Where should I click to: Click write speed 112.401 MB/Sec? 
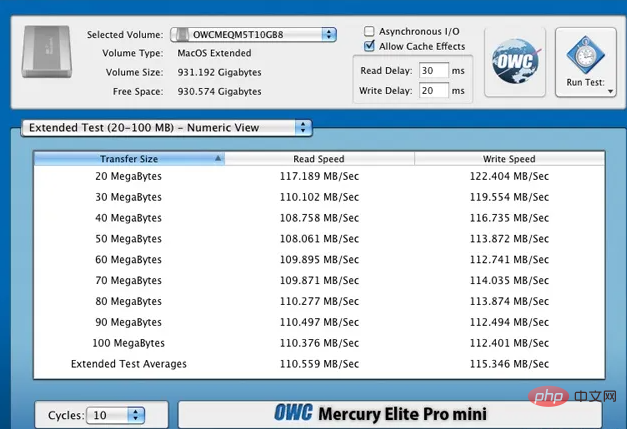click(509, 343)
